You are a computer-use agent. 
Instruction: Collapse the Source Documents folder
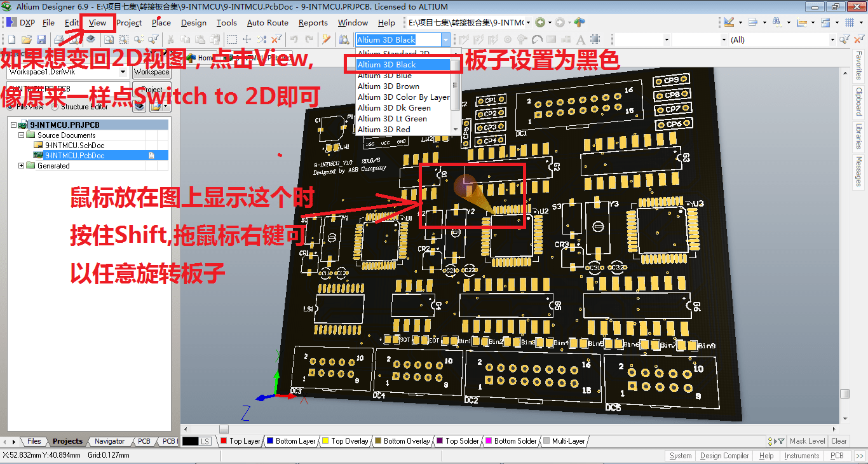(21, 135)
